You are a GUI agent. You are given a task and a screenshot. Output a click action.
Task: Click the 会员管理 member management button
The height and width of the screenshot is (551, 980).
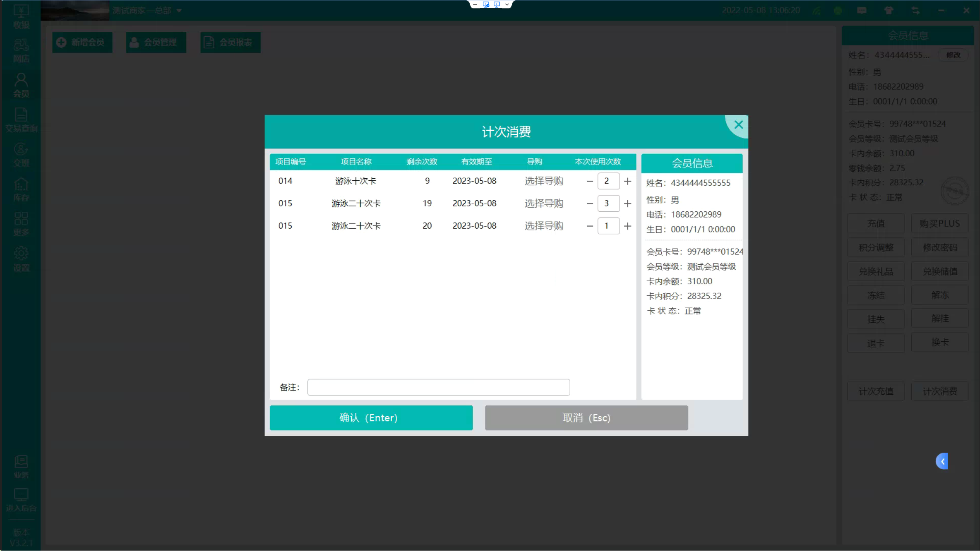pos(156,42)
